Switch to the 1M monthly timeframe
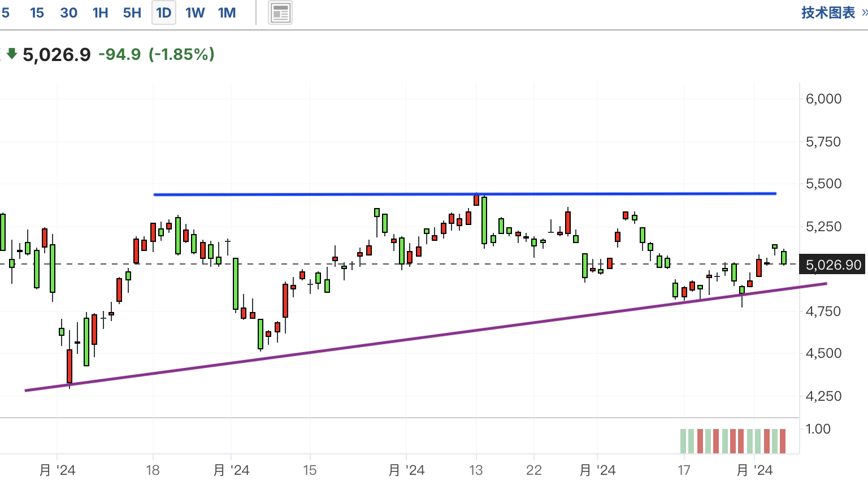The width and height of the screenshot is (868, 485). (x=227, y=12)
